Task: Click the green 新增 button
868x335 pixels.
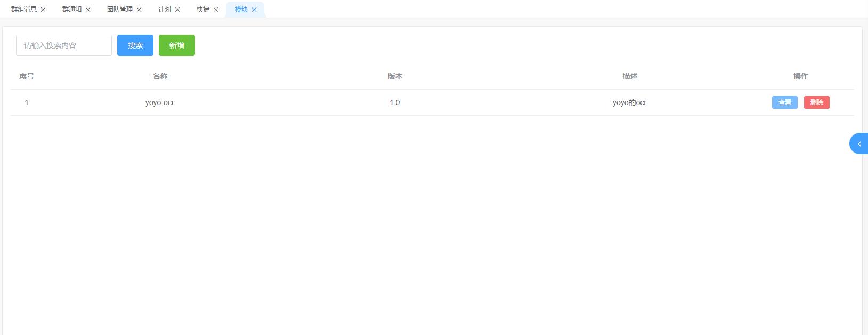Action: pyautogui.click(x=177, y=45)
